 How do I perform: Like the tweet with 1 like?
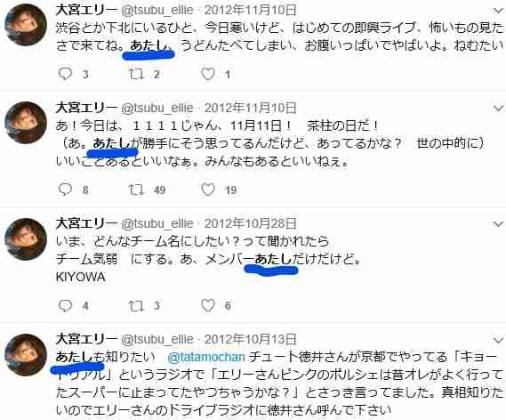click(x=208, y=74)
